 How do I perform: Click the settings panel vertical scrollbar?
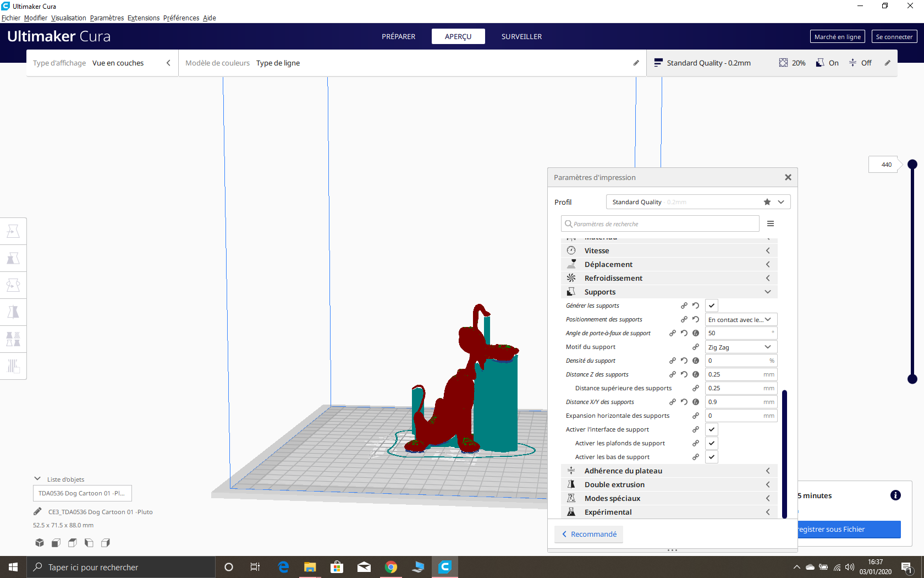784,454
